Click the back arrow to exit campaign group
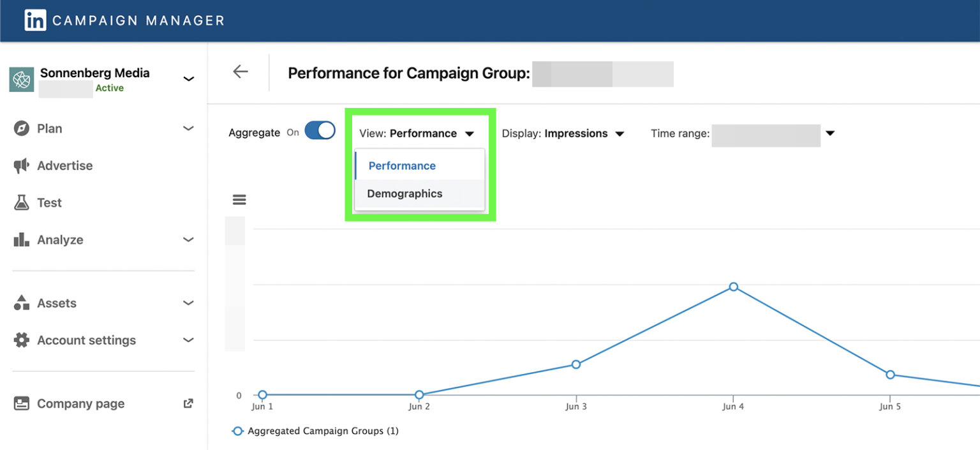Viewport: 980px width, 450px height. pos(240,72)
